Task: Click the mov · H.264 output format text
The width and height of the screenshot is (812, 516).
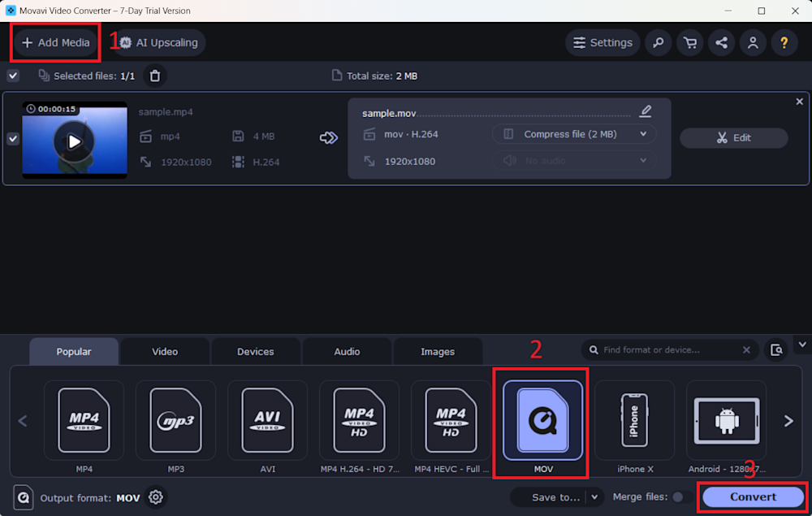Action: tap(411, 134)
